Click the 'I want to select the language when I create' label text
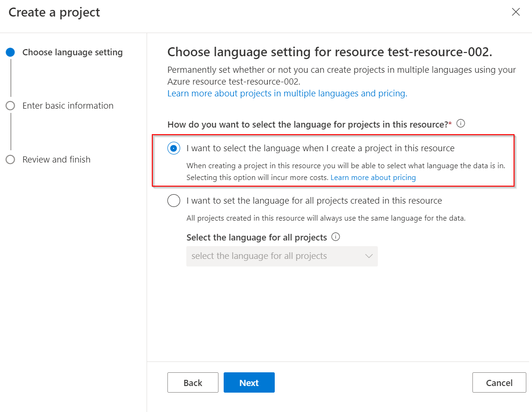The height and width of the screenshot is (412, 532). coord(320,148)
